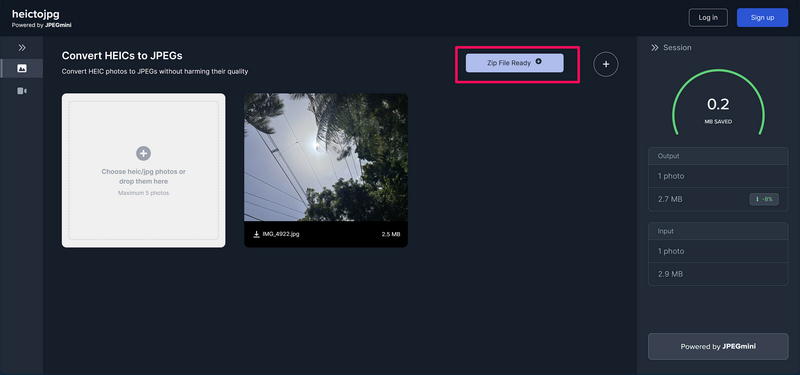Select the photo conversion sidebar icon

tap(21, 68)
